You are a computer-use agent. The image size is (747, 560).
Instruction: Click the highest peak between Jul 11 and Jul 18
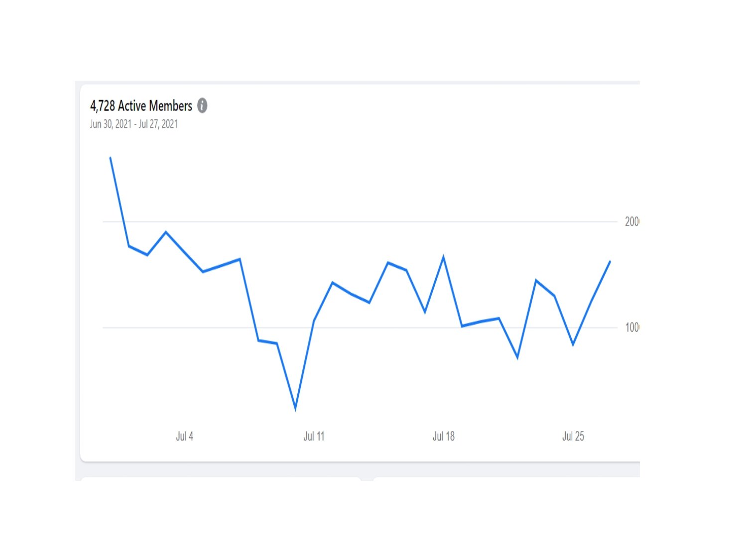388,262
